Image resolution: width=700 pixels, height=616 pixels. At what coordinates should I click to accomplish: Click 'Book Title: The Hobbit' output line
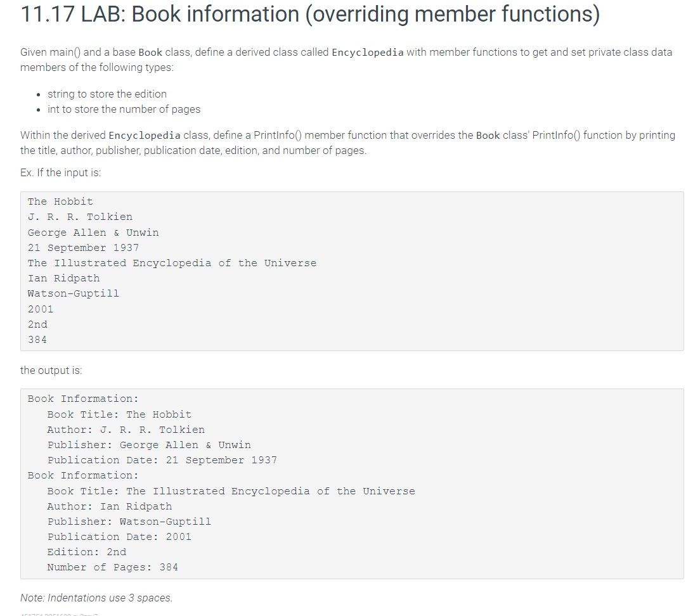(119, 414)
